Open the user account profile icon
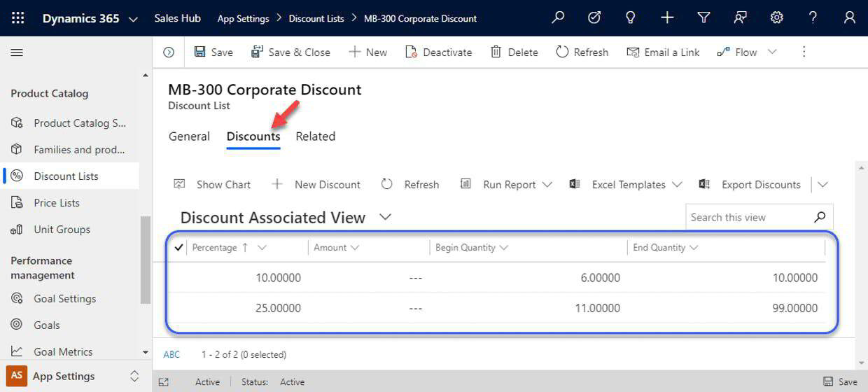 tap(849, 18)
